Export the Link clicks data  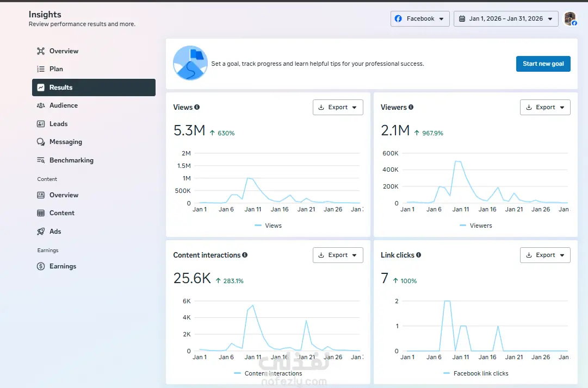[x=545, y=255]
